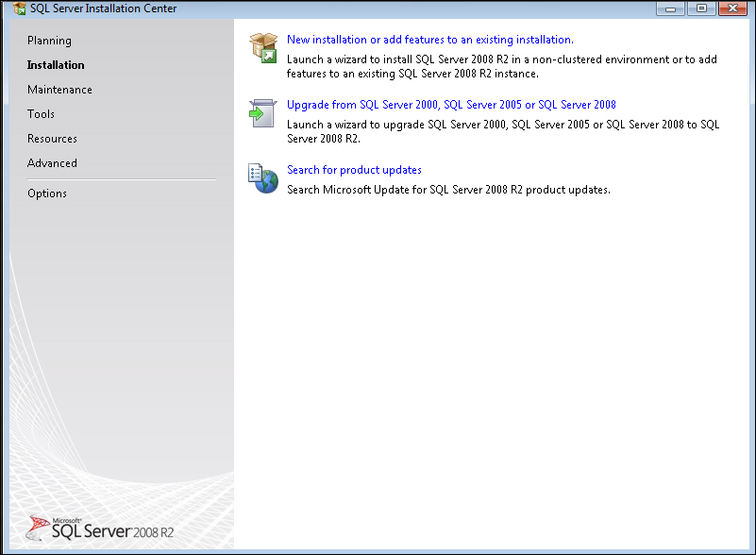Click the box icon for new installation
This screenshot has height=555, width=756.
[x=263, y=47]
